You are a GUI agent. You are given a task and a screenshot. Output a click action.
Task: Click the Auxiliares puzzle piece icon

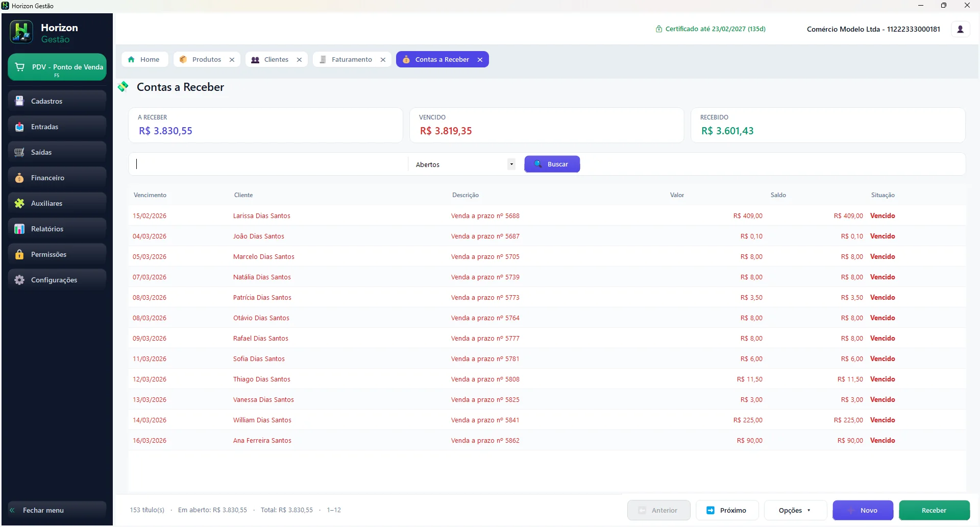click(x=19, y=203)
